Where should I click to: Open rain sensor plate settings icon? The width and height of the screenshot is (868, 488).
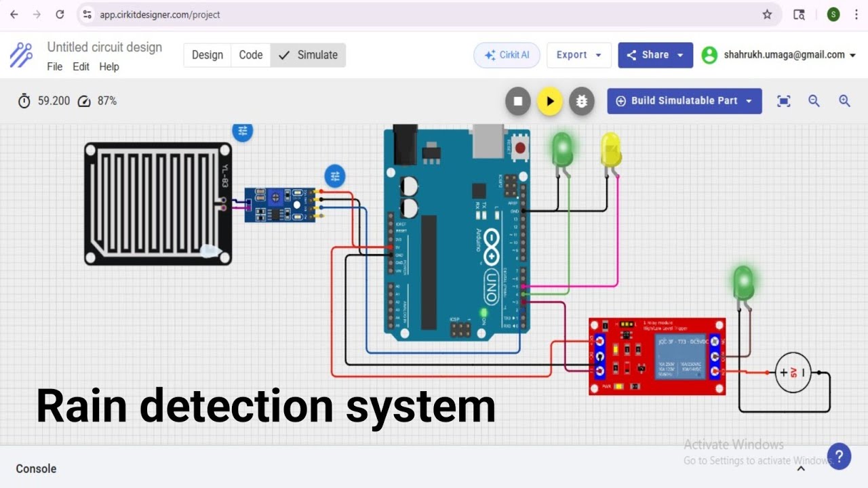243,131
